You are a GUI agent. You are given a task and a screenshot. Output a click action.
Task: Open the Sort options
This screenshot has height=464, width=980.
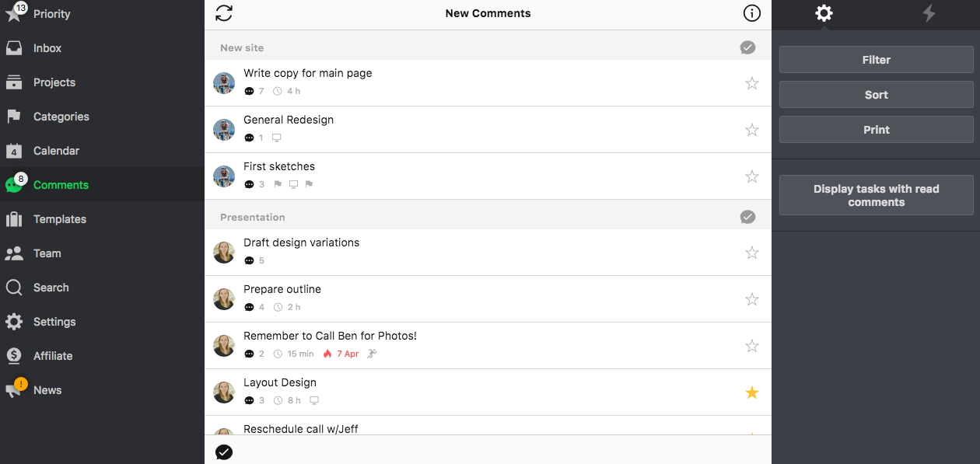[877, 95]
